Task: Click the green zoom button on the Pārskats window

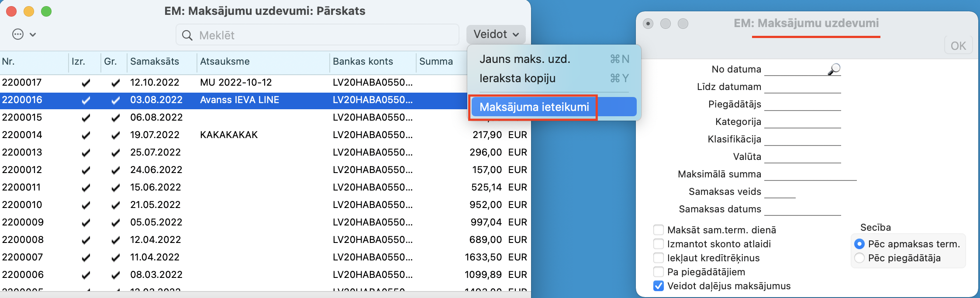Action: [46, 11]
